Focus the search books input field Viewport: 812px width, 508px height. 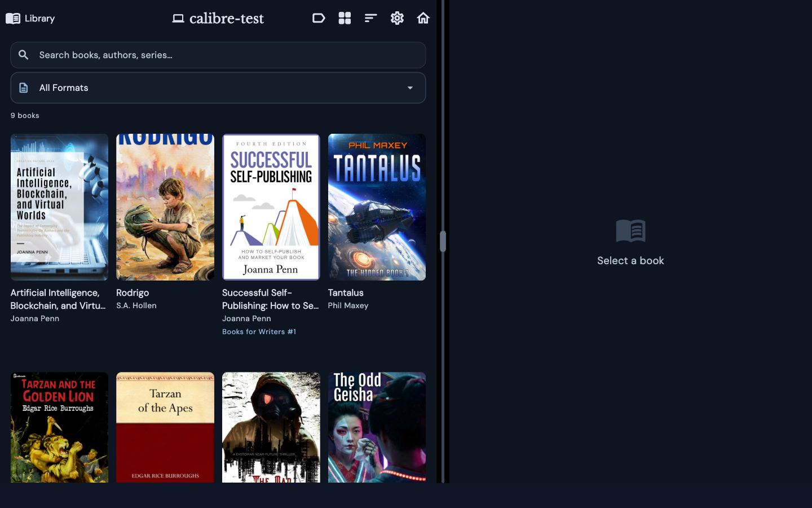[x=218, y=55]
